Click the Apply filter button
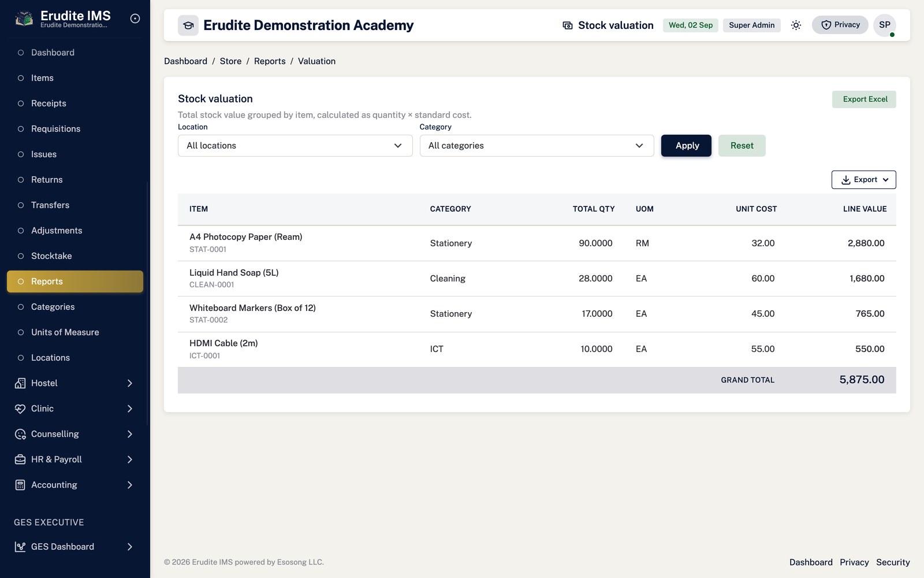This screenshot has height=578, width=924. point(686,146)
